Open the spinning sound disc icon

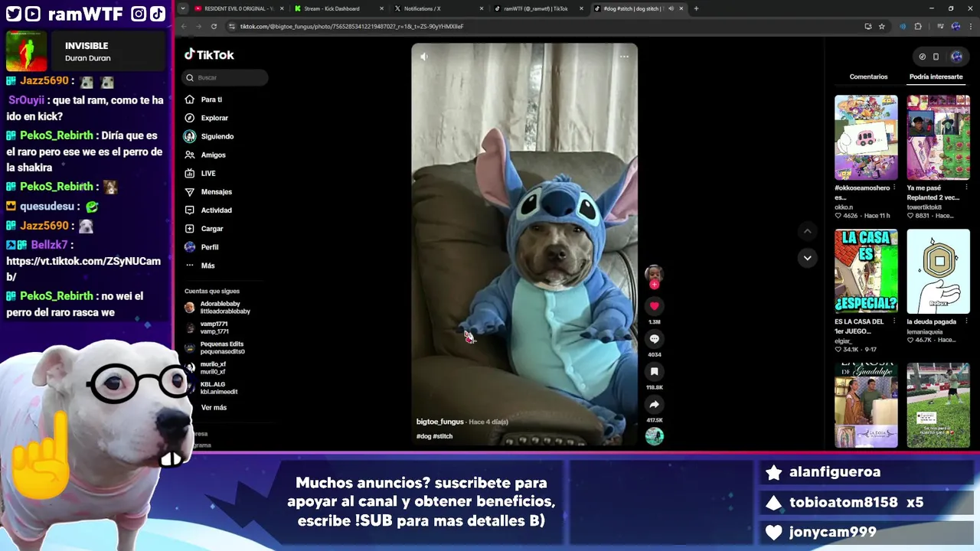click(x=654, y=436)
